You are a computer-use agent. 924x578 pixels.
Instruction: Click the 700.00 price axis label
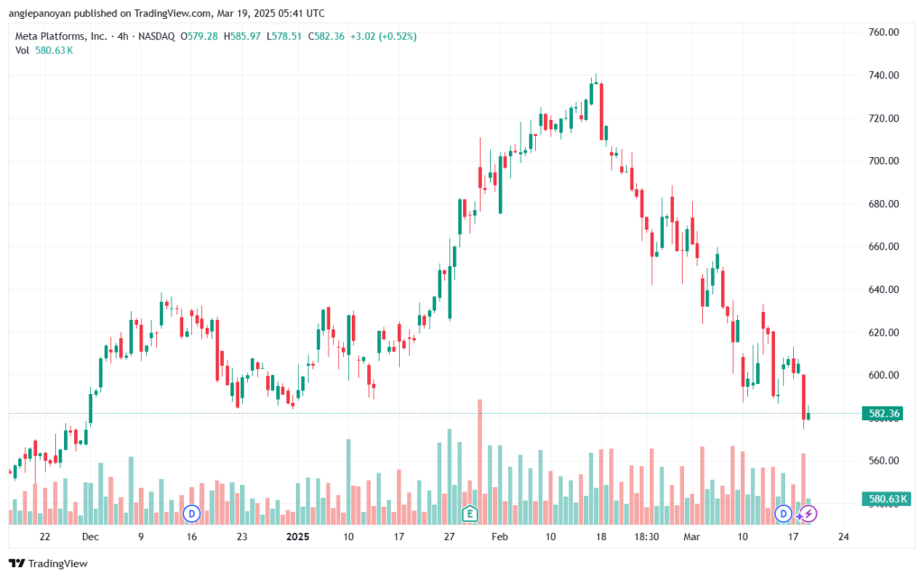[x=883, y=161]
